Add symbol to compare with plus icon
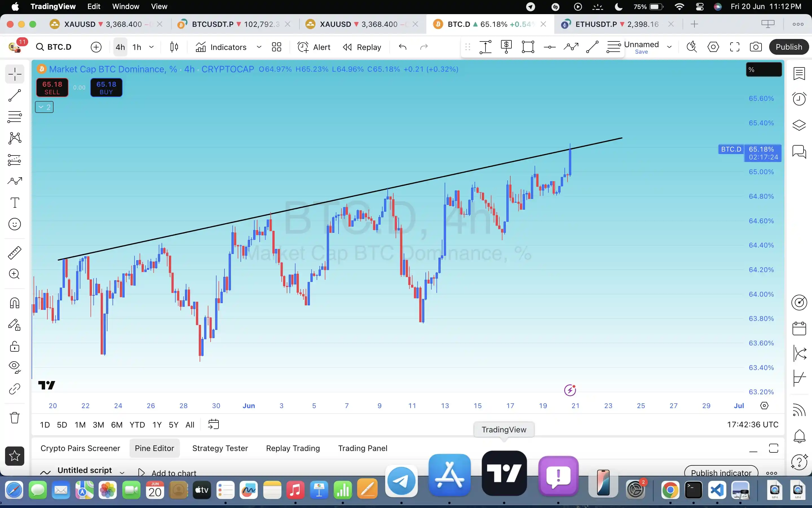Image resolution: width=812 pixels, height=508 pixels. point(96,47)
